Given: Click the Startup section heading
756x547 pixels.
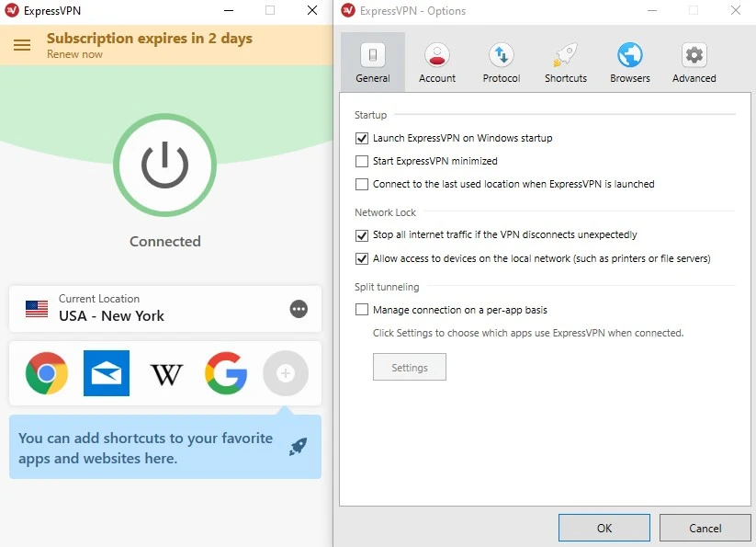Looking at the screenshot, I should click(x=370, y=115).
